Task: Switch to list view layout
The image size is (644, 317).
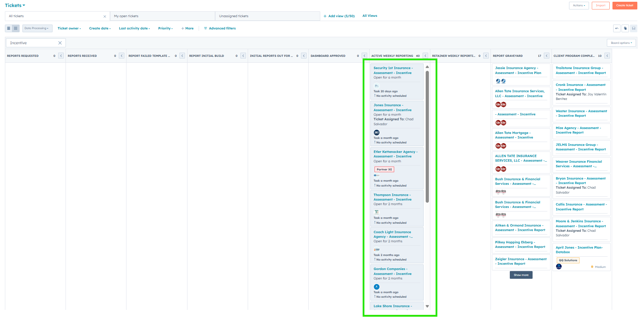Action: (9, 28)
